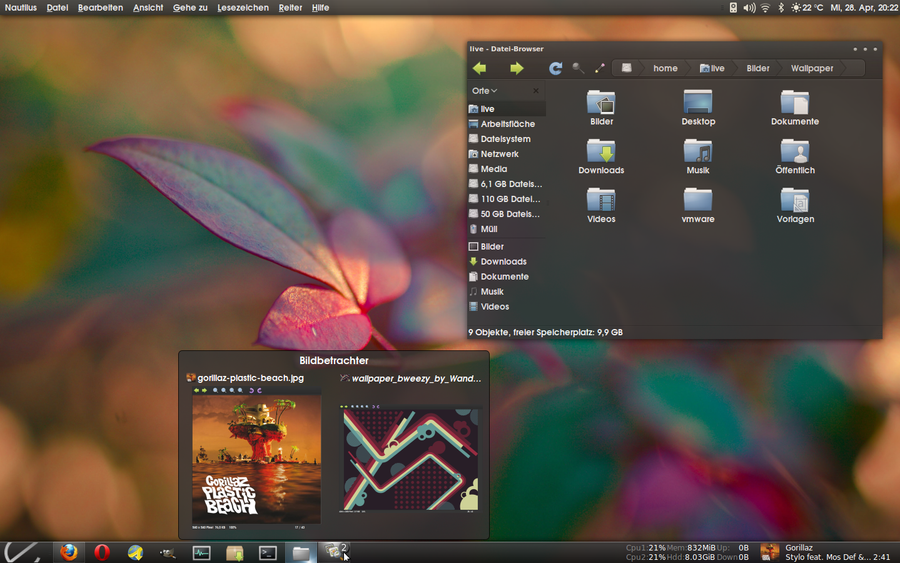Select the Videos folder icon

pyautogui.click(x=601, y=200)
